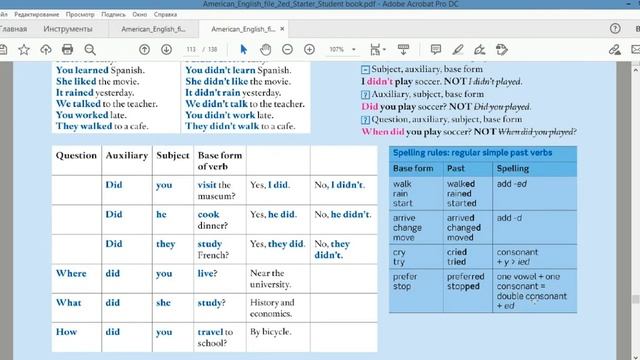640x360 pixels.
Task: Upload file with cloud arrow icon
Action: (46, 50)
